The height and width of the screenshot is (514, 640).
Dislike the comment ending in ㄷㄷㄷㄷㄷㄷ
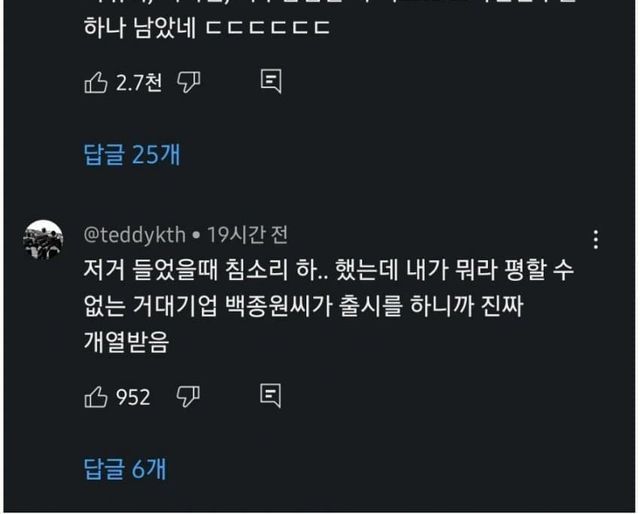pos(189,82)
